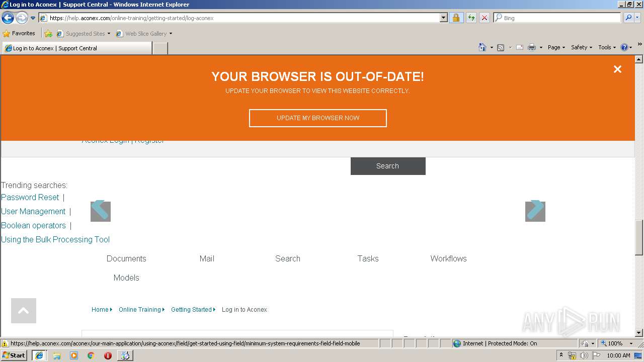Go to Online Training breadcrumb link
The width and height of the screenshot is (644, 362).
point(140,310)
